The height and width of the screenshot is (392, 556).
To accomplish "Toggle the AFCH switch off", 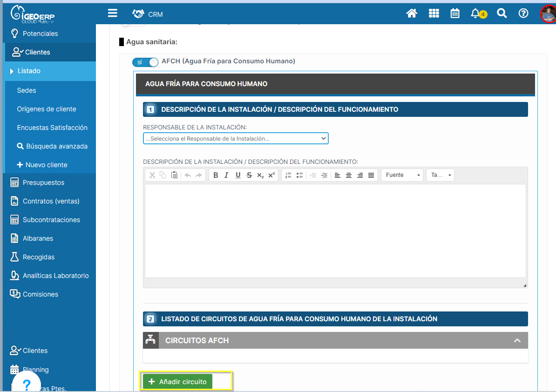I will pos(145,62).
